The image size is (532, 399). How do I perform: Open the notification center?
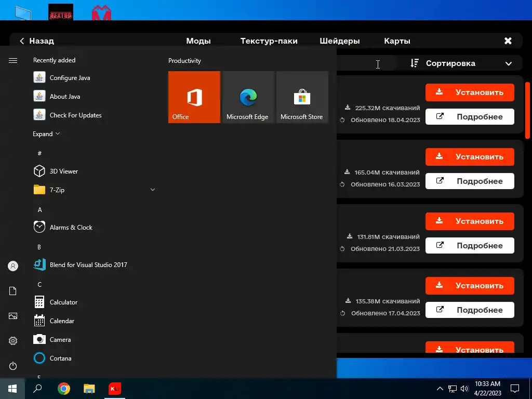click(515, 389)
